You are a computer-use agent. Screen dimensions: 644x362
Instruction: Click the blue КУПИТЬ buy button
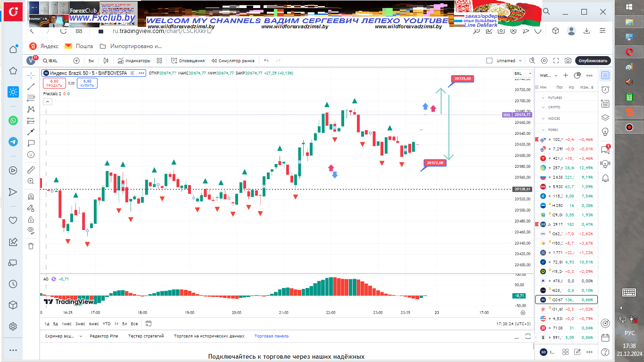coord(87,83)
